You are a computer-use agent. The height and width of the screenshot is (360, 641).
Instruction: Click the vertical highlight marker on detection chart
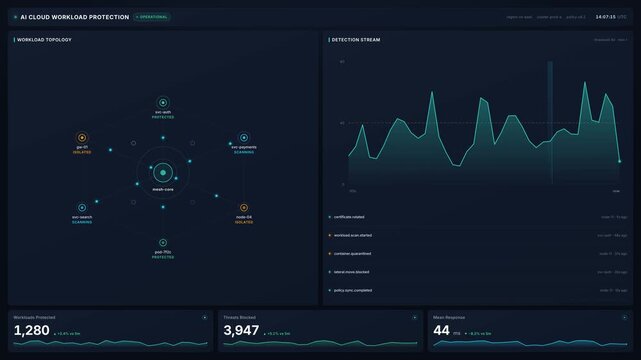point(550,123)
